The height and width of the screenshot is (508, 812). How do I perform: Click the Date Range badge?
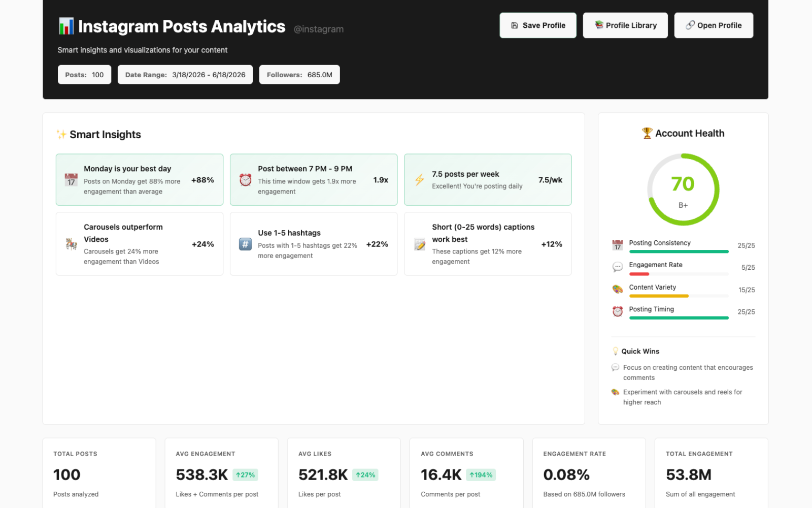point(185,75)
